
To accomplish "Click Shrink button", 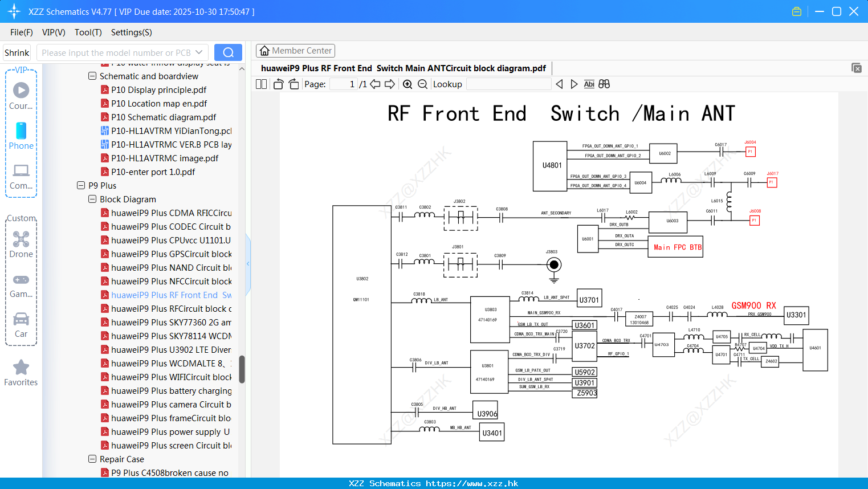I will pos(17,52).
